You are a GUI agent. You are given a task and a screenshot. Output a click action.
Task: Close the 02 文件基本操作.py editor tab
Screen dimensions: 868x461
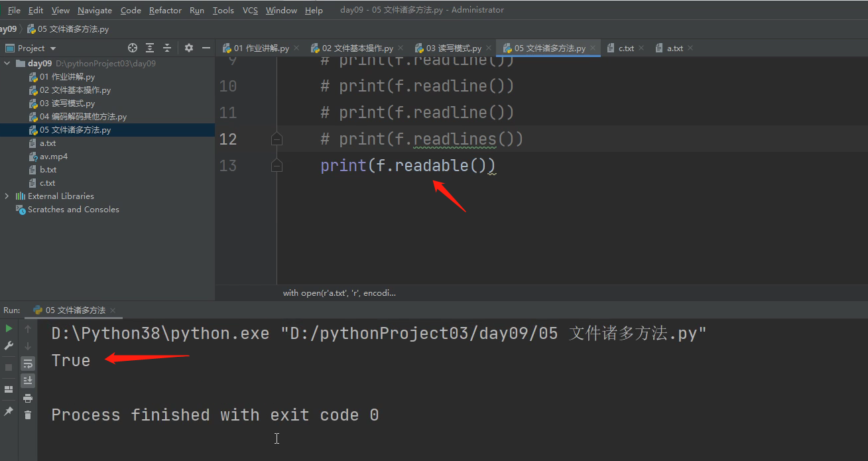(401, 48)
